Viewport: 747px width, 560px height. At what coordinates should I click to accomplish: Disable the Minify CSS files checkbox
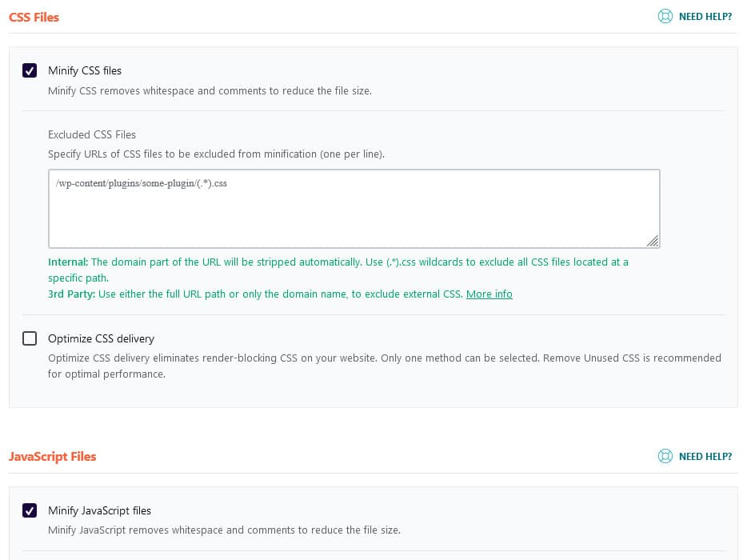click(30, 70)
